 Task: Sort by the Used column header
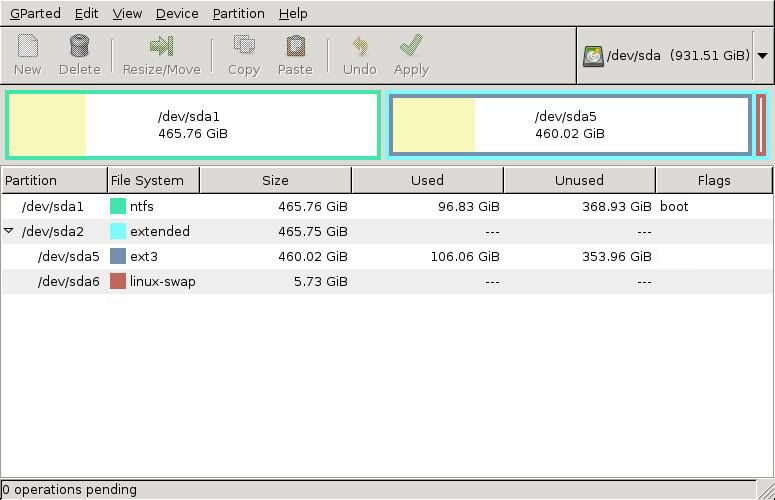tap(427, 180)
